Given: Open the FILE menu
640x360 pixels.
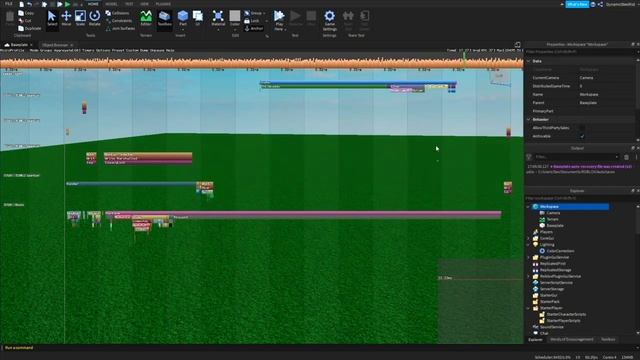Looking at the screenshot, I should [x=9, y=4].
